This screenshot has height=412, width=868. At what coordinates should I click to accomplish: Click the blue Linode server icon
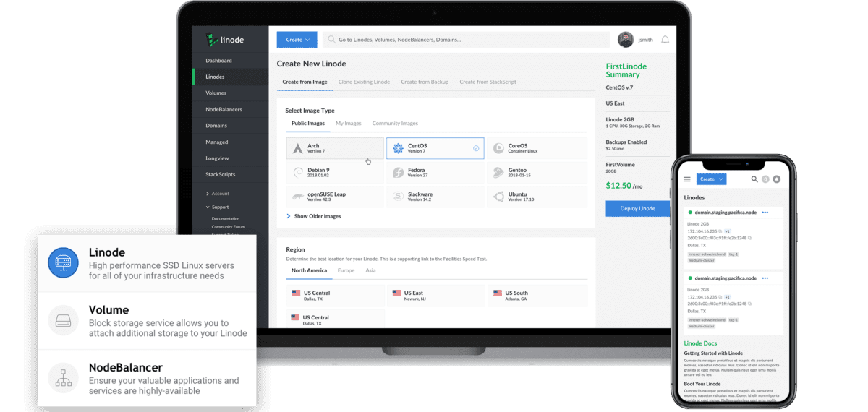63,262
